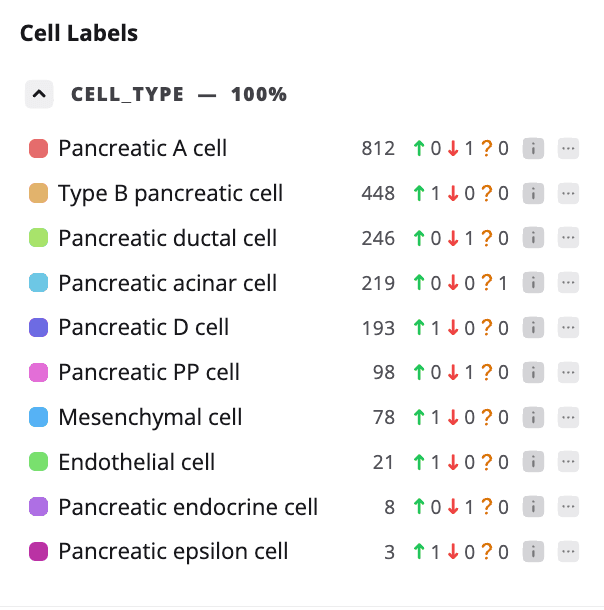Image resolution: width=604 pixels, height=610 pixels.
Task: Open info icon for Pancreatic ductal cell
Action: pos(533,239)
